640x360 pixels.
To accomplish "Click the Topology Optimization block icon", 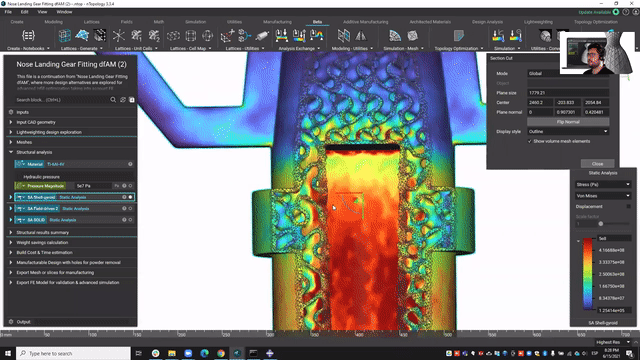I will coord(459,36).
